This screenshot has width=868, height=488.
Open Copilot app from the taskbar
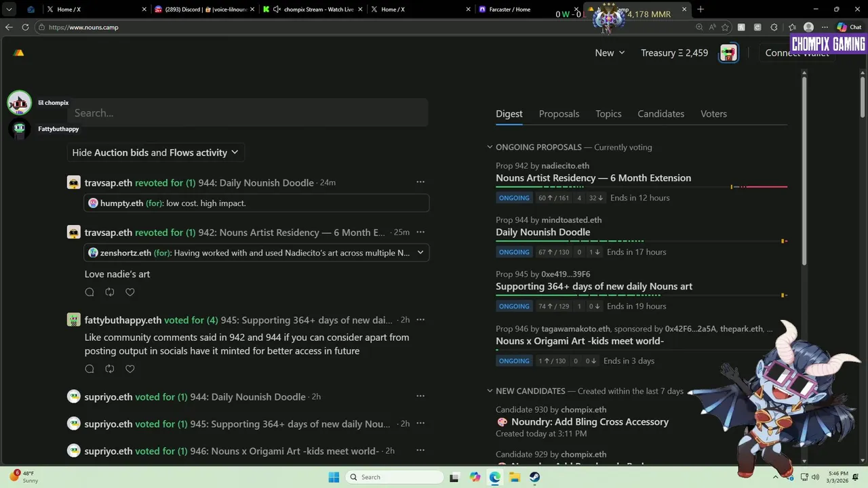click(475, 477)
